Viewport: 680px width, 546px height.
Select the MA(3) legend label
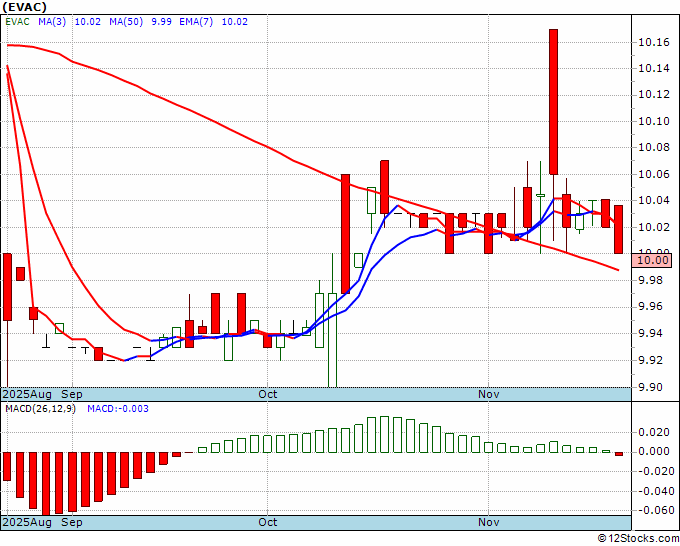52,22
